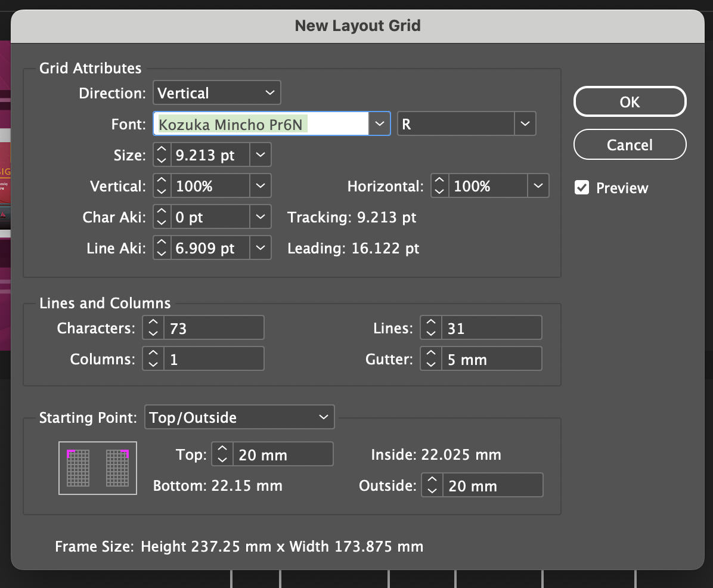
Task: Expand the Size value dropdown arrow
Action: (261, 155)
